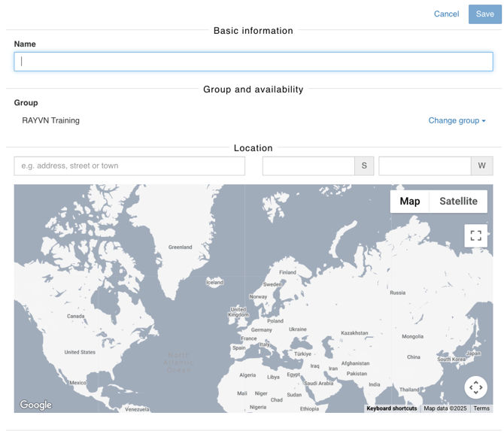This screenshot has height=443, width=504.
Task: Click the Google logo on the map
Action: 35,405
